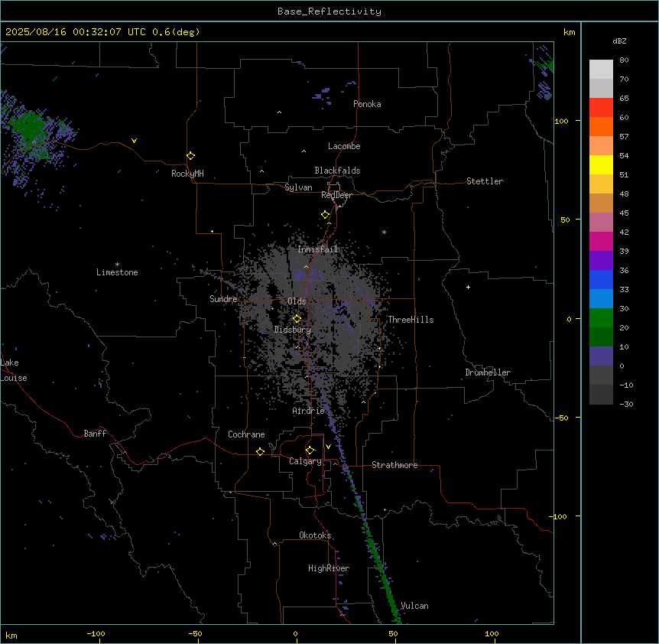This screenshot has width=659, height=644.
Task: Click the orange 57–60 dBZ legend swatch
Action: click(x=601, y=126)
